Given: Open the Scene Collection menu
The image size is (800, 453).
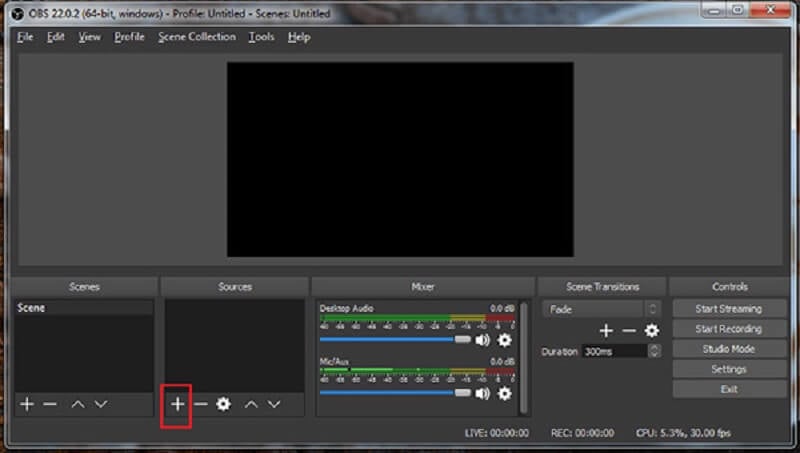Looking at the screenshot, I should click(x=197, y=37).
